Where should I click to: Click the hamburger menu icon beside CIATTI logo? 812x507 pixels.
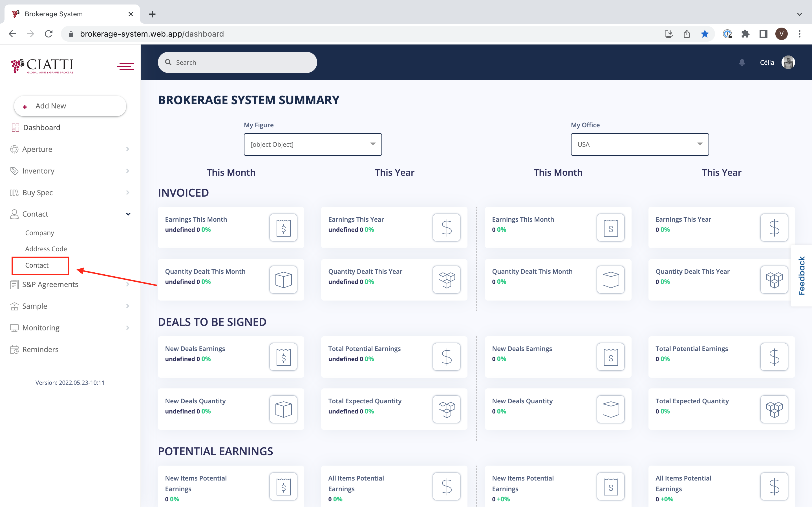(x=125, y=66)
